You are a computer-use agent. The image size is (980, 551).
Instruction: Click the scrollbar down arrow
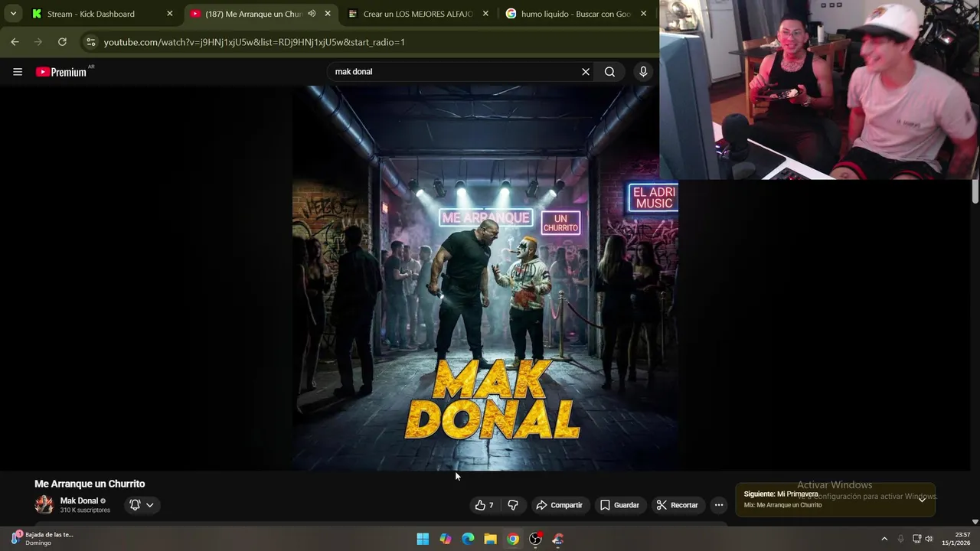coord(975,521)
